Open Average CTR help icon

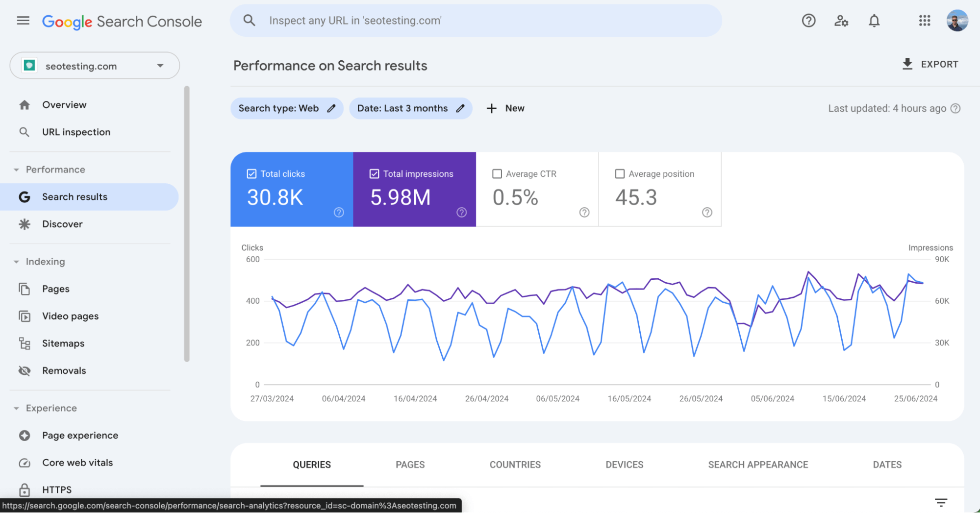point(584,212)
